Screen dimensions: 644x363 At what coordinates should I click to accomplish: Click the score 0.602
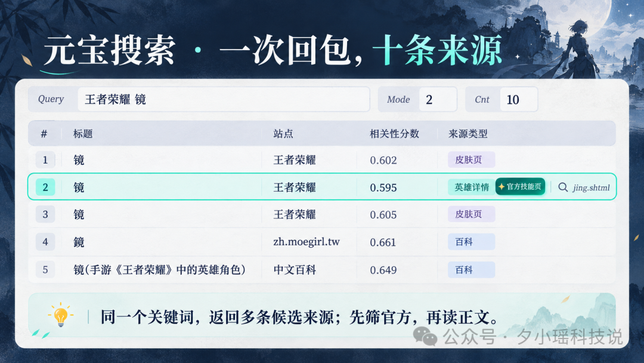(383, 160)
